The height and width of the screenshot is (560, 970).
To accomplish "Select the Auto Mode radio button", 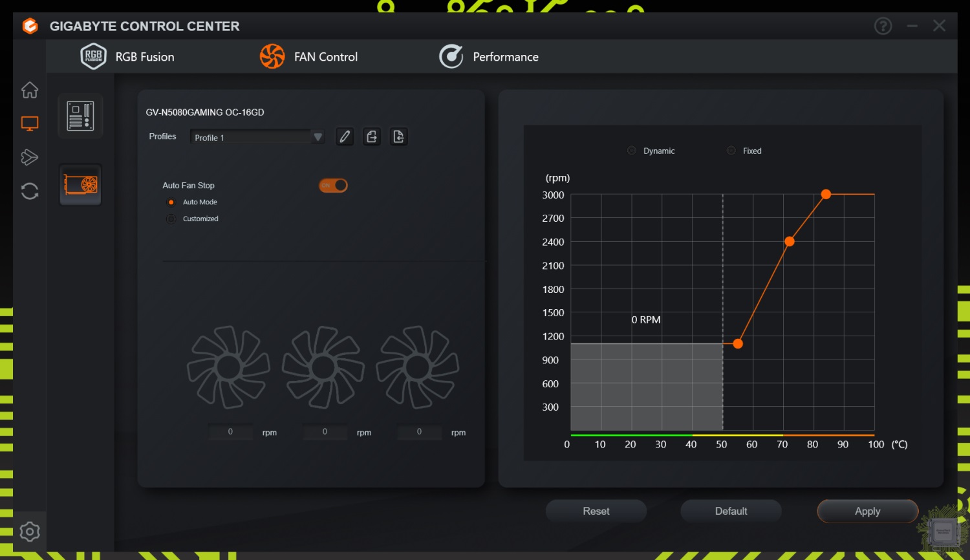I will (171, 202).
